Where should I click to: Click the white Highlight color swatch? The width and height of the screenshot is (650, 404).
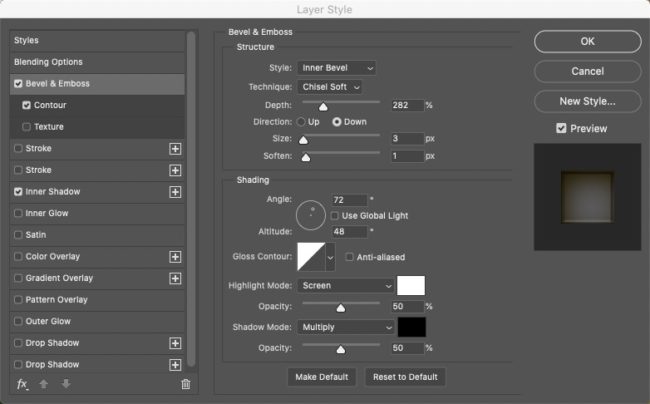click(411, 285)
